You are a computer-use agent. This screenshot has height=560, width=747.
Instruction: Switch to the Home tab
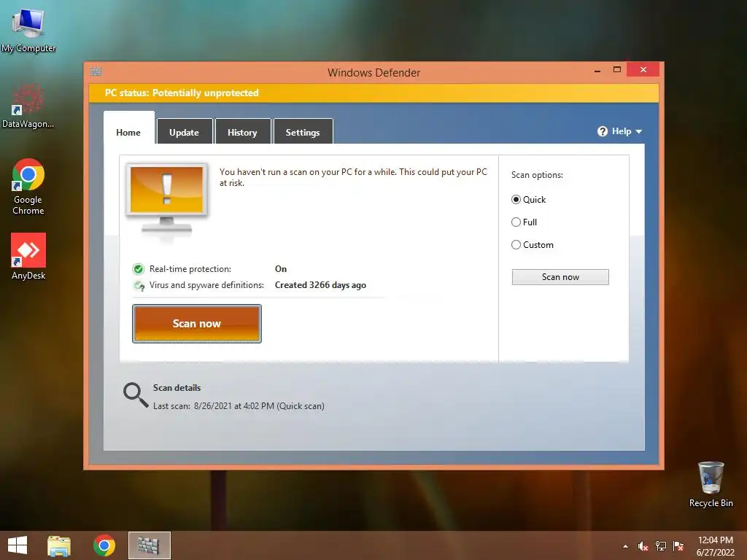128,132
